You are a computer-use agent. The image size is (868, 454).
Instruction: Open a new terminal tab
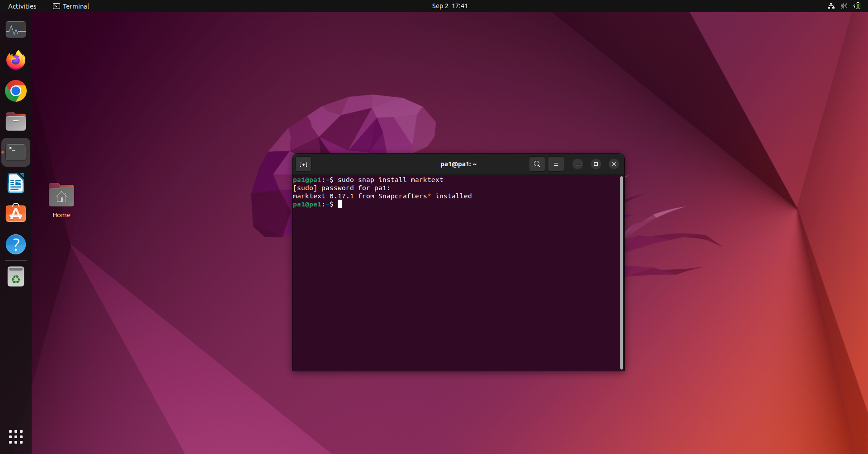coord(303,164)
